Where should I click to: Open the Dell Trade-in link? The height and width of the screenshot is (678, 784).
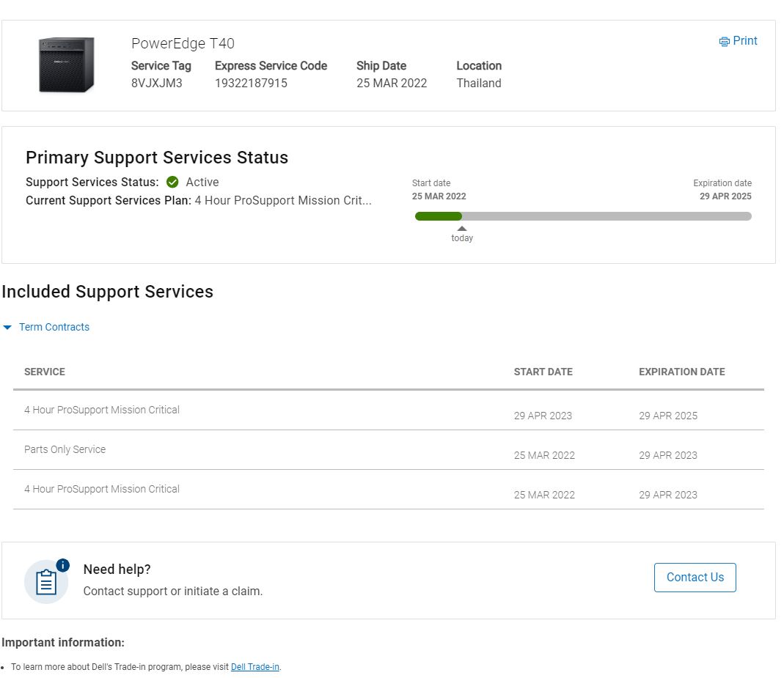(254, 667)
